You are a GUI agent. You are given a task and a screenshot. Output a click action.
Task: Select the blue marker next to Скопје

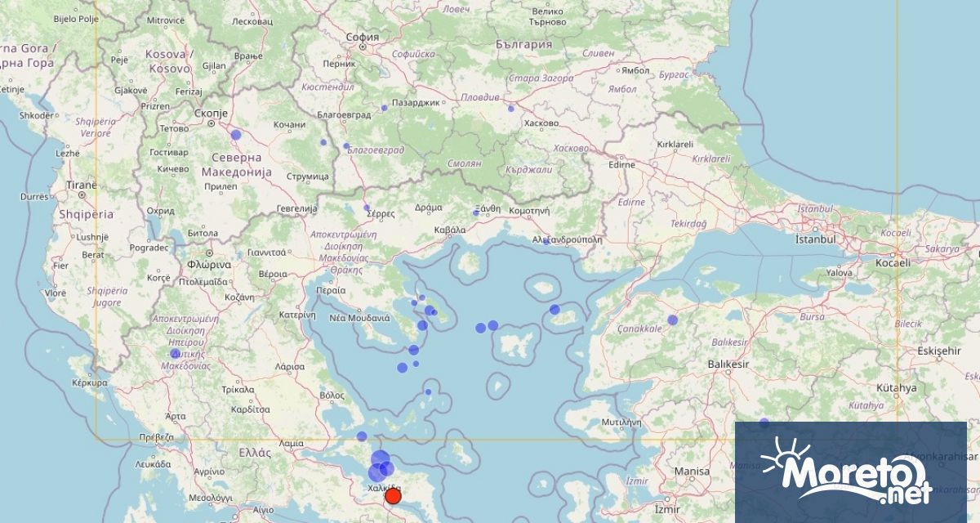[236, 135]
